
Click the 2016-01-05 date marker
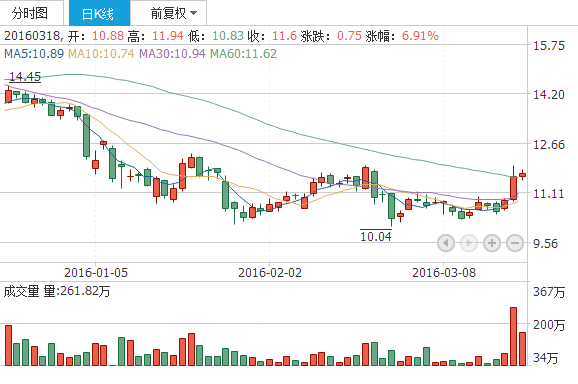pos(96,273)
